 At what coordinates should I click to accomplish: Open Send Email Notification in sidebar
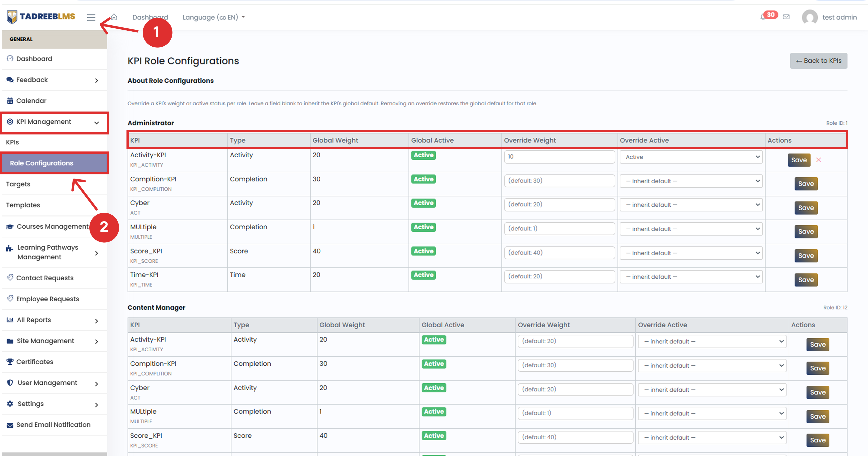(53, 425)
